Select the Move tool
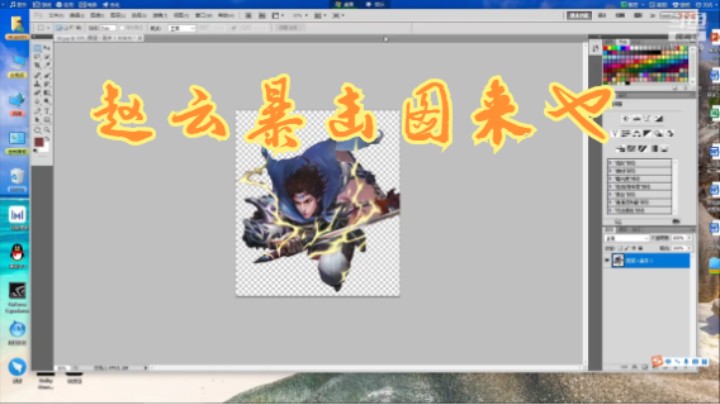720x404 pixels. [47, 48]
